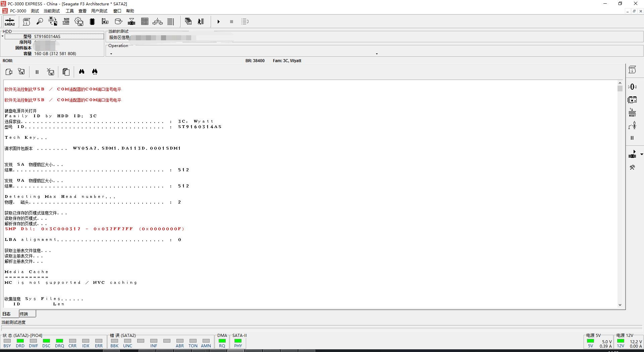
Task: Open the 用户测试 menu
Action: point(99,11)
